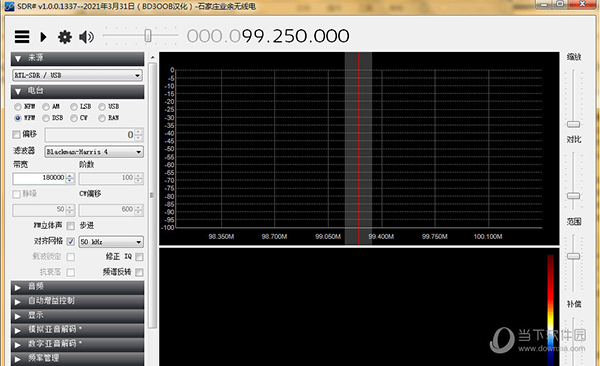Viewport: 600px width, 366px height.
Task: Toggle the 修正 IQ checkbox
Action: pos(139,257)
